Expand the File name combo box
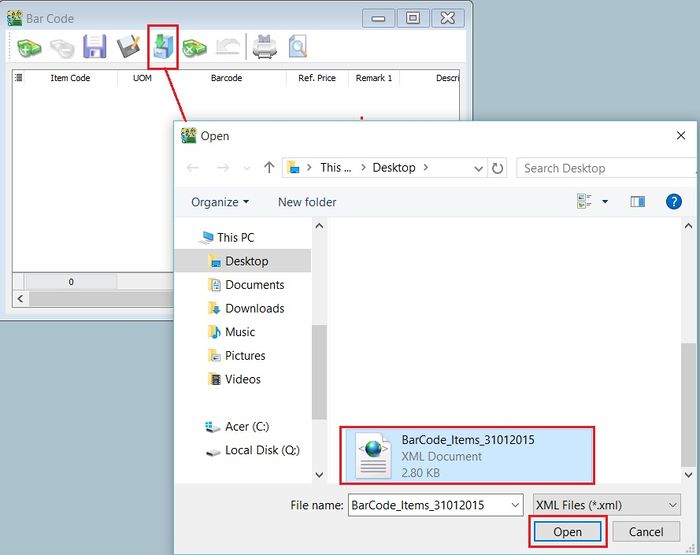Viewport: 700px width, 555px height. (514, 505)
